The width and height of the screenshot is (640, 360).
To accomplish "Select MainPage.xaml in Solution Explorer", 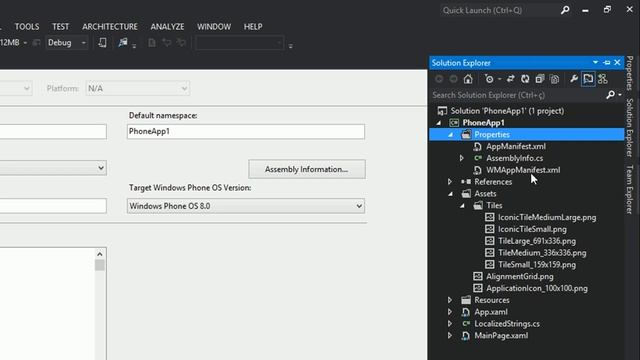I will [x=501, y=336].
